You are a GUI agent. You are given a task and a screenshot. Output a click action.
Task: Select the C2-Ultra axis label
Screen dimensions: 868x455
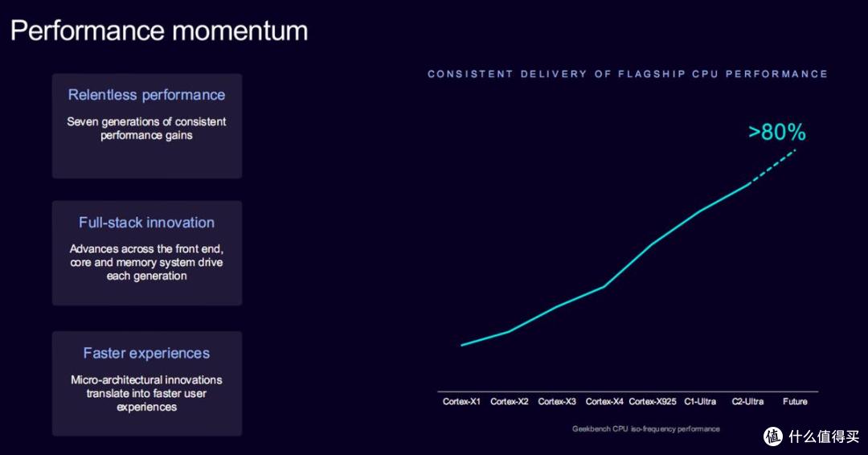(x=748, y=401)
